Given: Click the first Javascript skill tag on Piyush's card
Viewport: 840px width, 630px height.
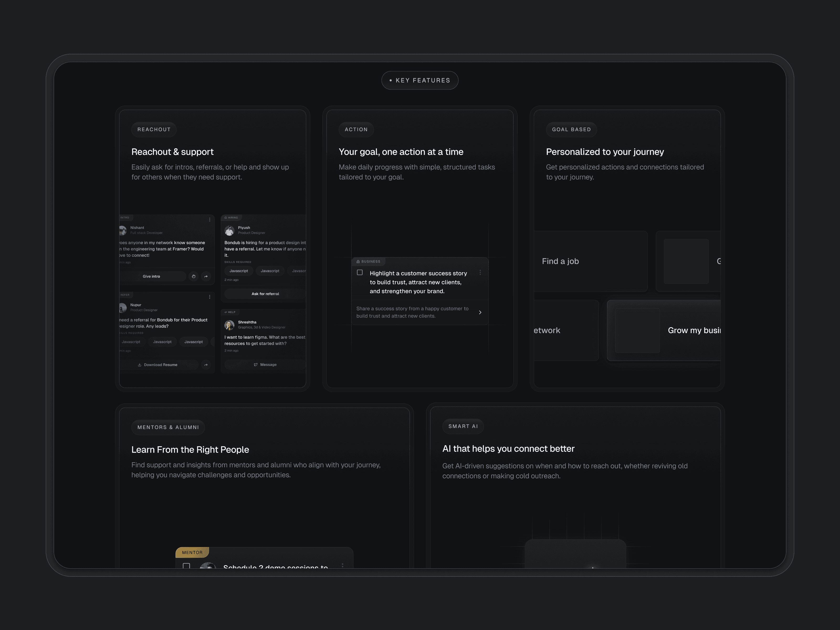Looking at the screenshot, I should pyautogui.click(x=238, y=271).
